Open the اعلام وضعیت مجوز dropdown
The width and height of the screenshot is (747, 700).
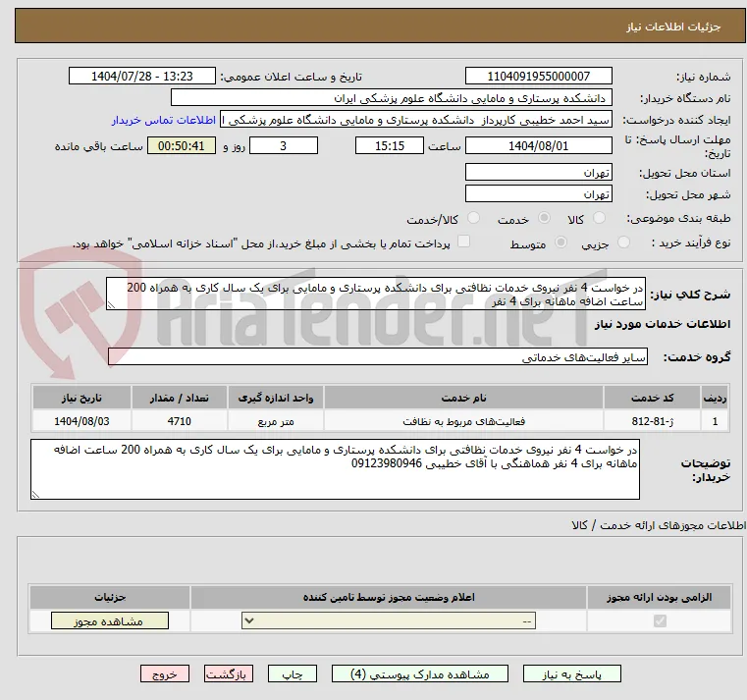pos(389,620)
